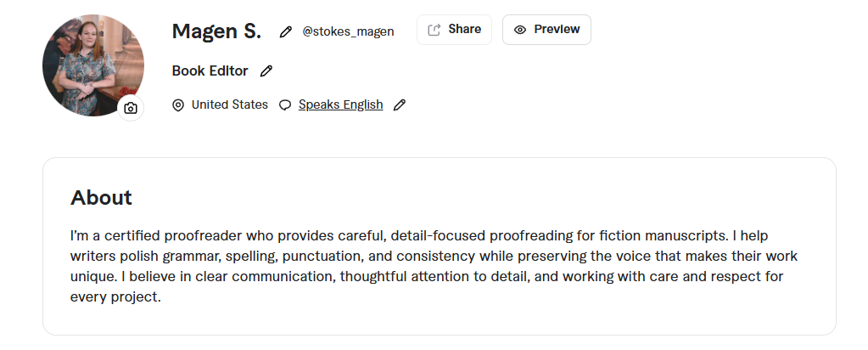The height and width of the screenshot is (350, 868).
Task: Click the United States location text
Action: 229,105
